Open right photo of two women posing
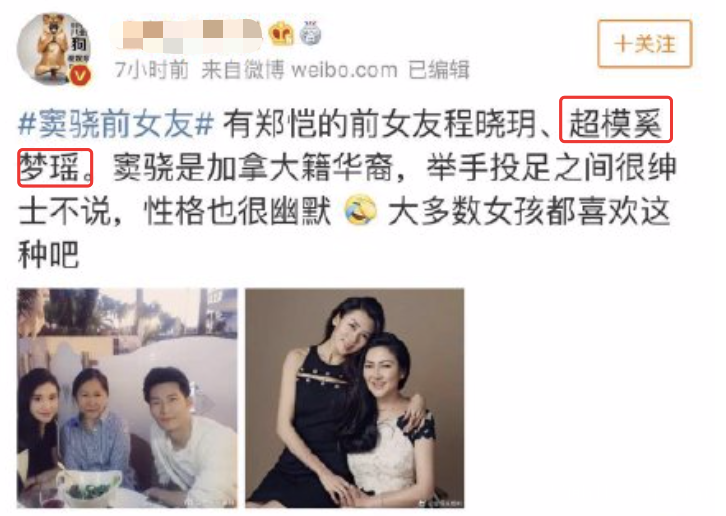This screenshot has height=516, width=726. 355,398
